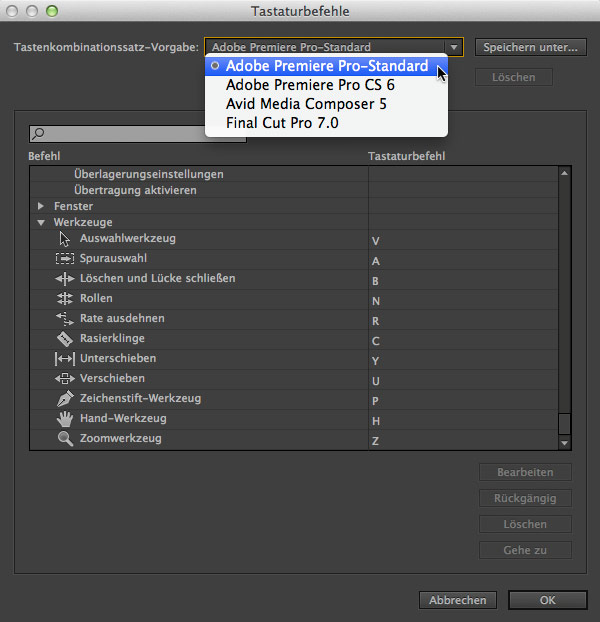Choose Final Cut Pro 7.0 preset
The image size is (600, 622).
pyautogui.click(x=282, y=123)
